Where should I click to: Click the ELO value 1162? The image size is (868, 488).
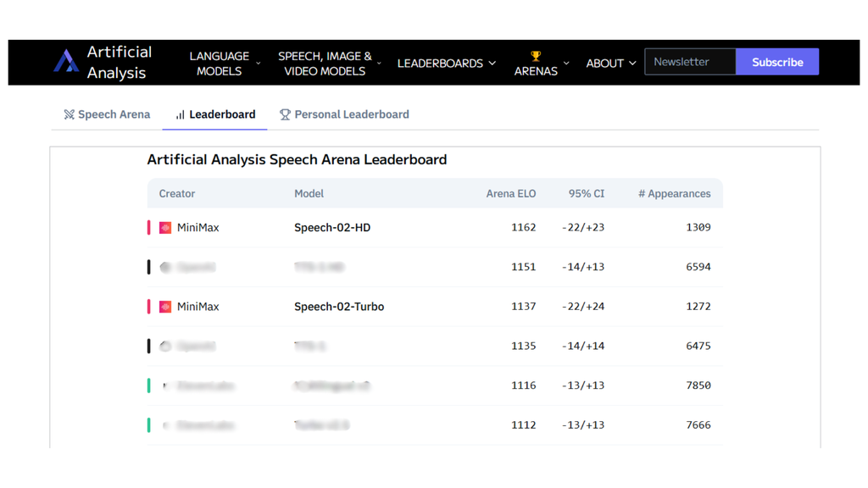coord(523,227)
